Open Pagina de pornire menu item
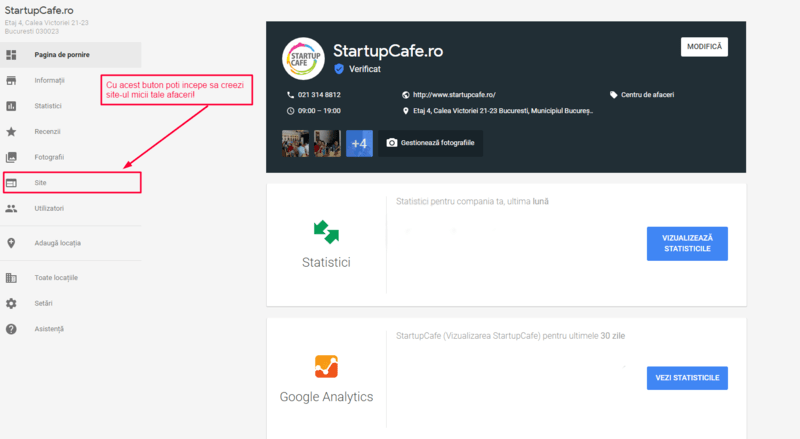Viewport: 800px width, 439px height. tap(70, 55)
